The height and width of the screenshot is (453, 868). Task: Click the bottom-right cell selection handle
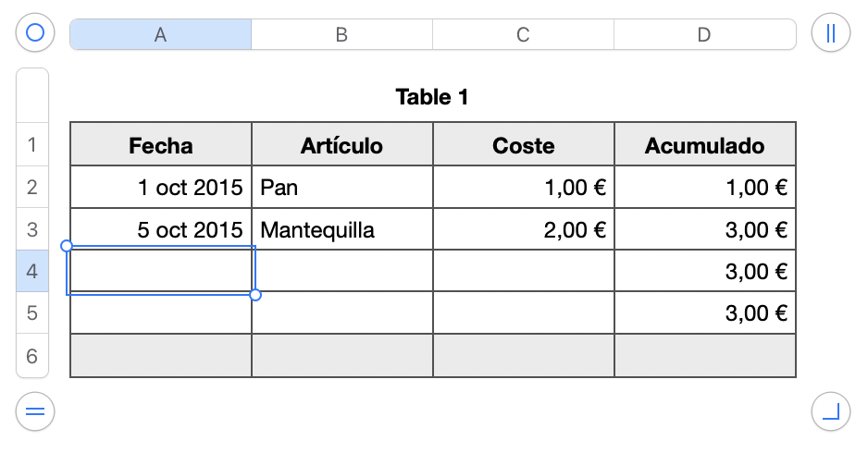coord(255,295)
